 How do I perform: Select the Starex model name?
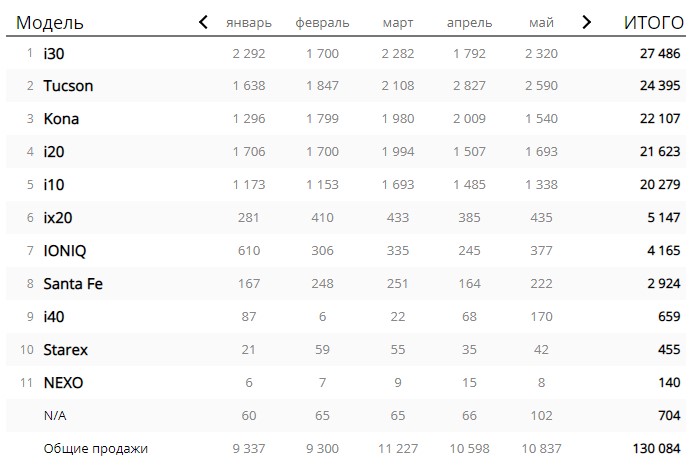point(65,350)
